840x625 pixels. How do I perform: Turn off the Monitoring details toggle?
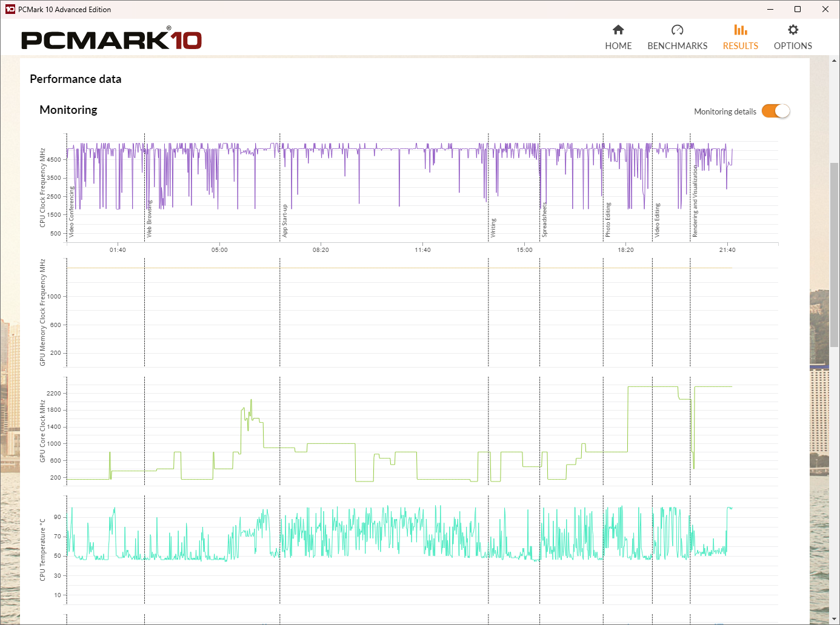pos(776,111)
